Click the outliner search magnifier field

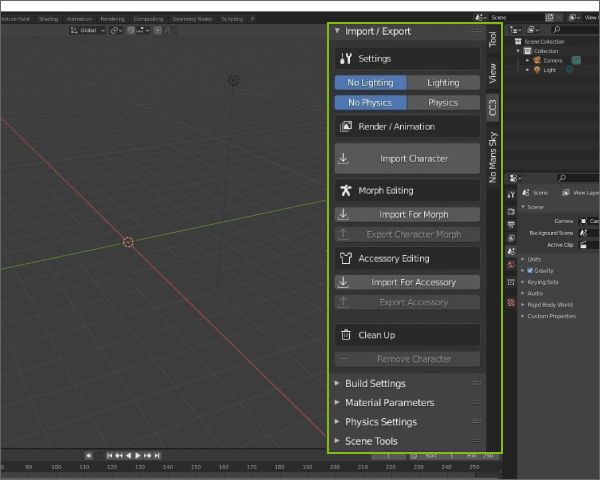click(574, 29)
